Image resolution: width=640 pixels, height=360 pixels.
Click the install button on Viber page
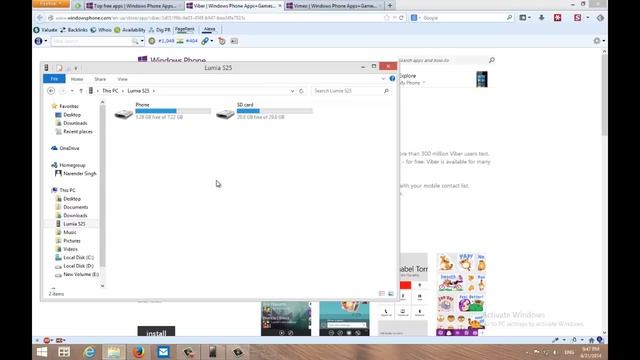(156, 332)
